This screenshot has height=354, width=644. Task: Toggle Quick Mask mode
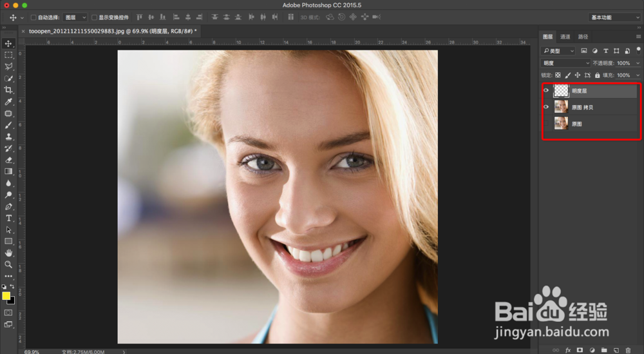tap(8, 313)
